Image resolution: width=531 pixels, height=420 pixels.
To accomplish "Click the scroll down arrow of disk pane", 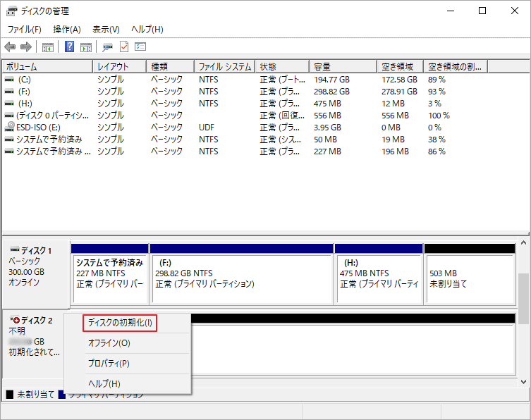I will pos(523,382).
